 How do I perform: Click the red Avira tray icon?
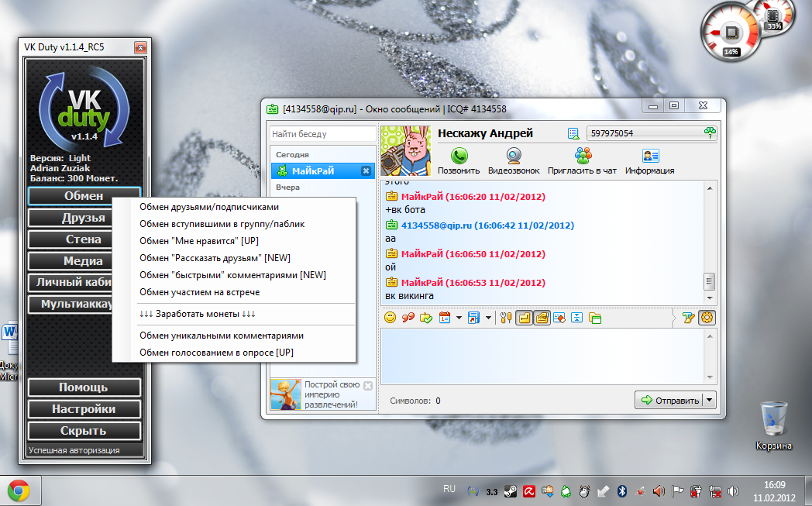click(528, 491)
